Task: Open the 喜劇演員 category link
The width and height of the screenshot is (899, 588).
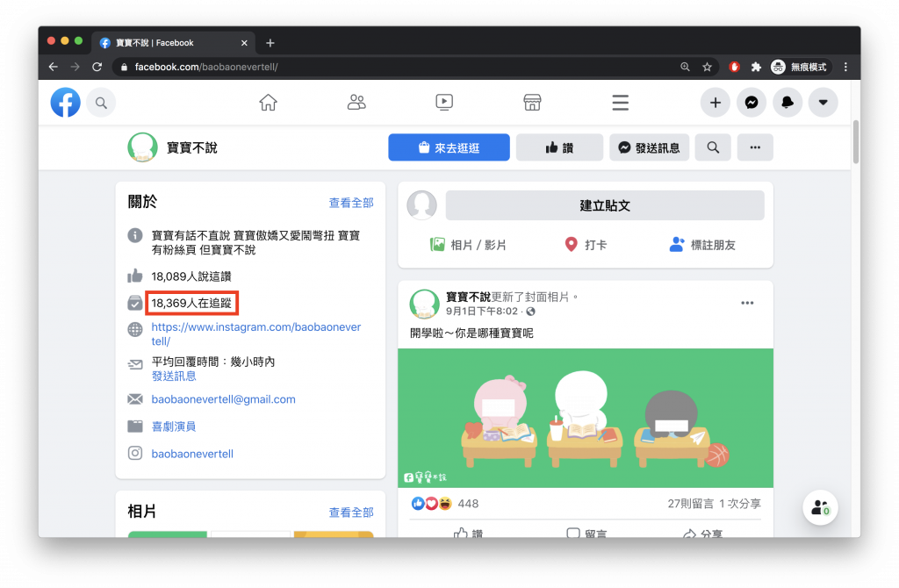Action: pos(174,427)
